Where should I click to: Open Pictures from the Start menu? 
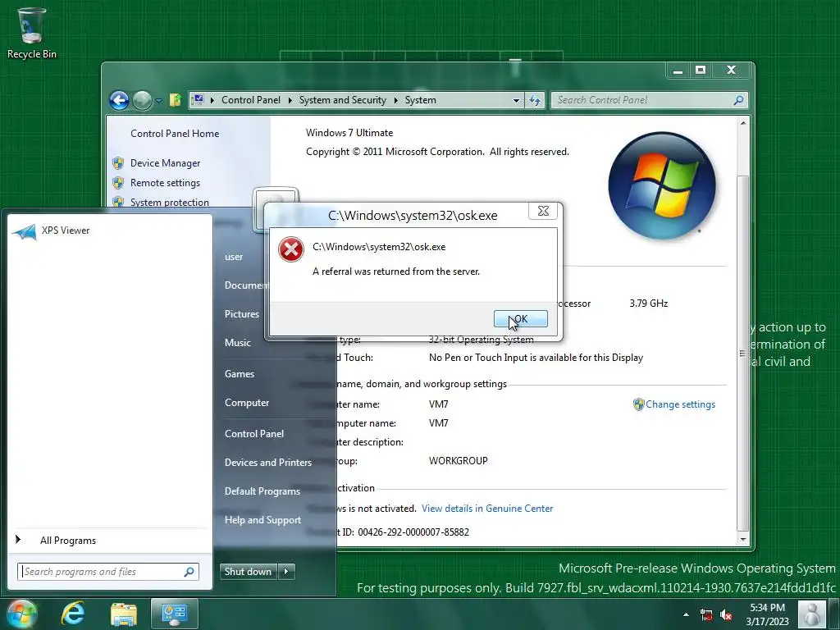pyautogui.click(x=242, y=314)
